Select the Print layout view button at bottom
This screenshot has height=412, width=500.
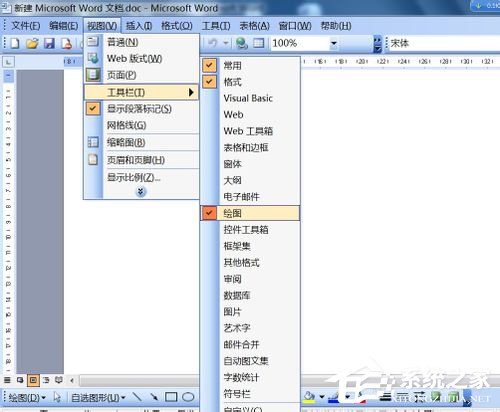[33, 380]
